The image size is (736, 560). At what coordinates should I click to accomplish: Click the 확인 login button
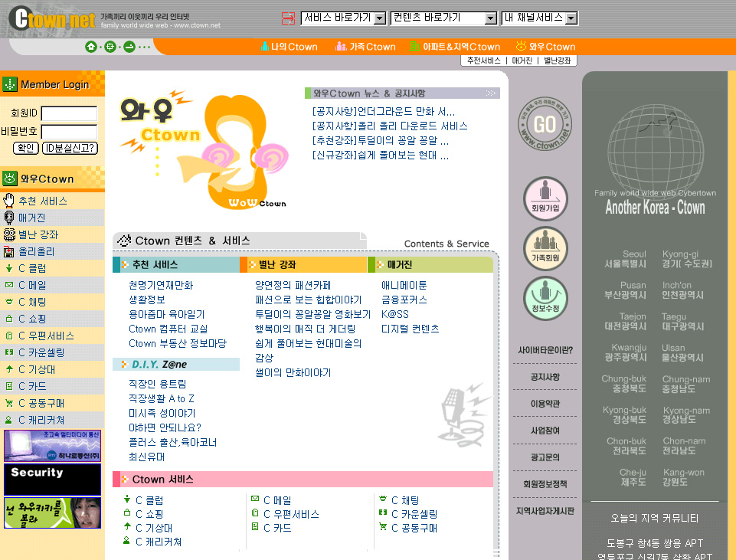(x=25, y=148)
